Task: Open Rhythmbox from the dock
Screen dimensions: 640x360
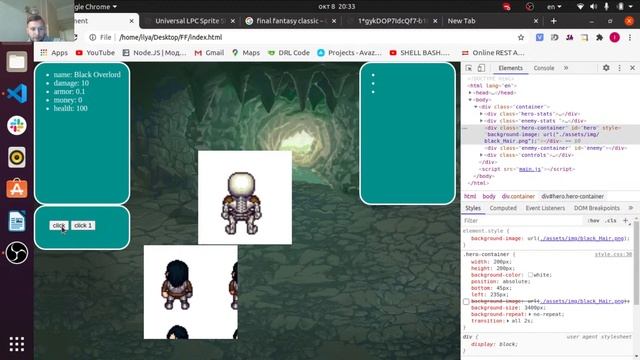Action: coord(17,157)
